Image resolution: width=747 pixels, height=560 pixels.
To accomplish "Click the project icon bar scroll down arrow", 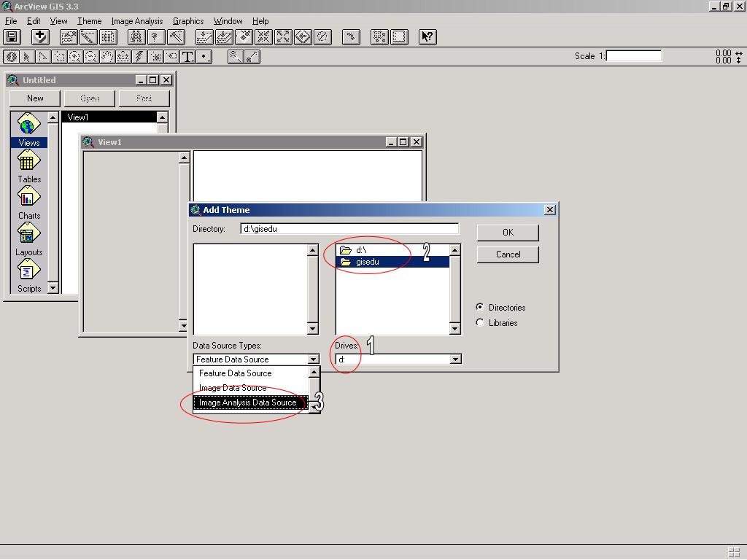I will [x=53, y=287].
